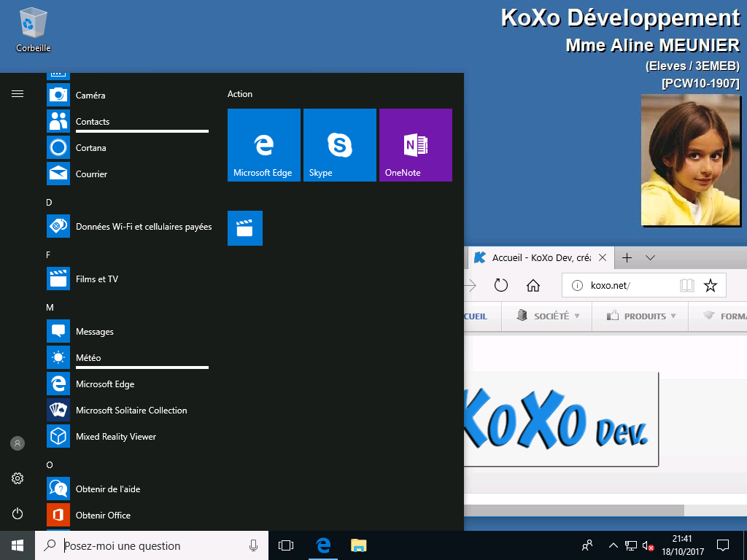Open Settings gear in Start menu
The height and width of the screenshot is (560, 747).
(18, 478)
